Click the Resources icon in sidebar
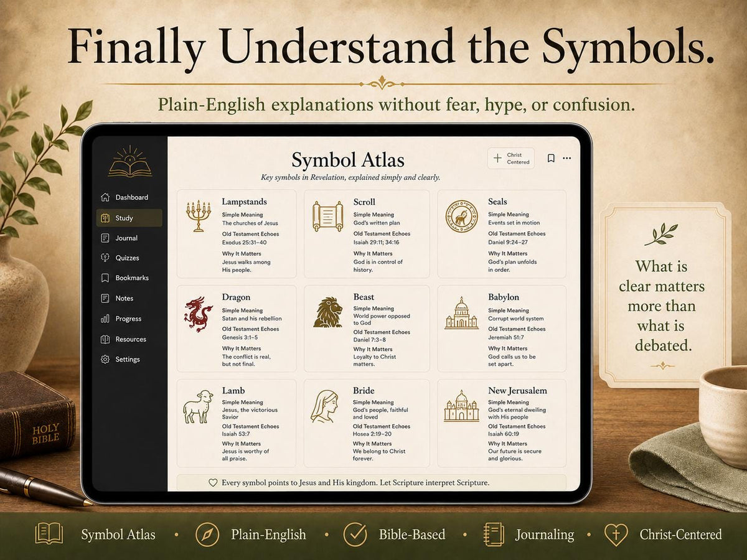This screenshot has height=560, width=747. tap(105, 339)
